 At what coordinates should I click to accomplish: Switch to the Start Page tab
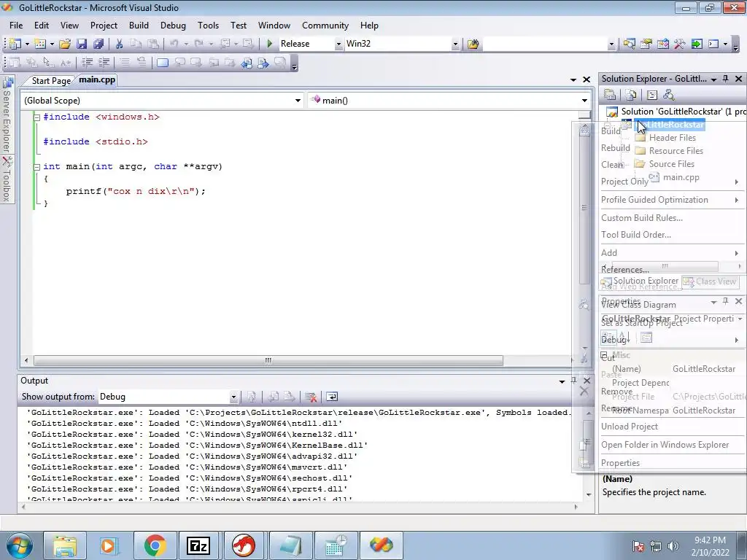[x=51, y=81]
